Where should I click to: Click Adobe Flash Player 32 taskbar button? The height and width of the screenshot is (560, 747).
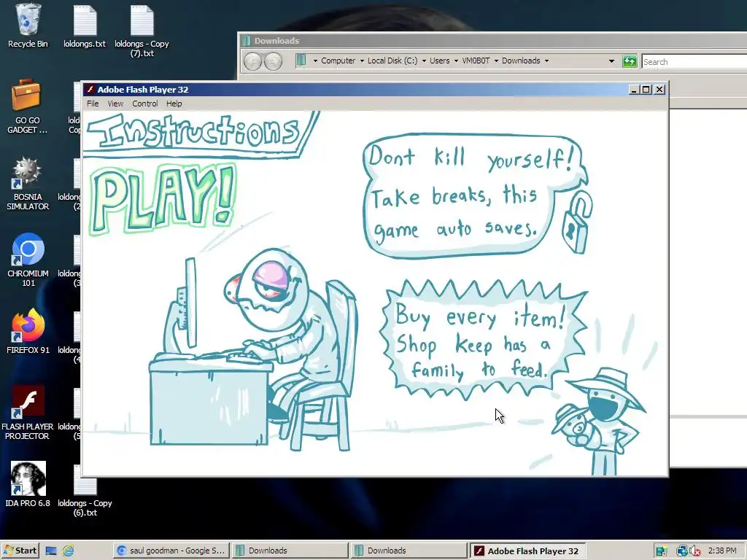[528, 551]
